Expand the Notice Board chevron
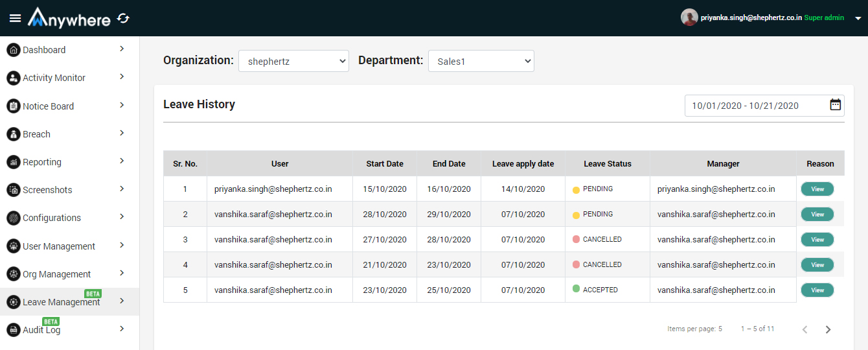868x350 pixels. [x=122, y=105]
